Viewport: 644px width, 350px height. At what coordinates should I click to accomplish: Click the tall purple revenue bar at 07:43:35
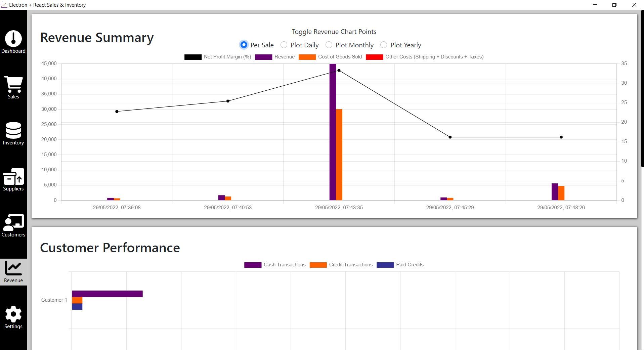tap(333, 132)
